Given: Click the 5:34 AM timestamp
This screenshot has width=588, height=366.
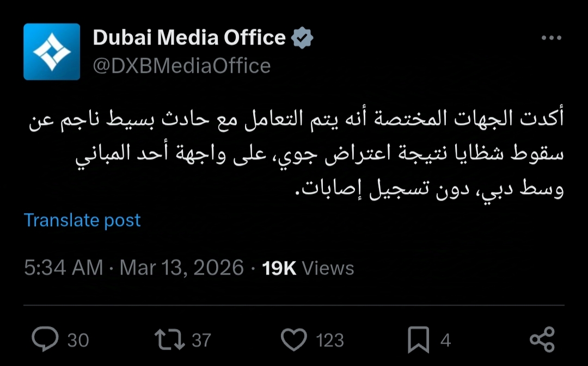Looking at the screenshot, I should [63, 268].
